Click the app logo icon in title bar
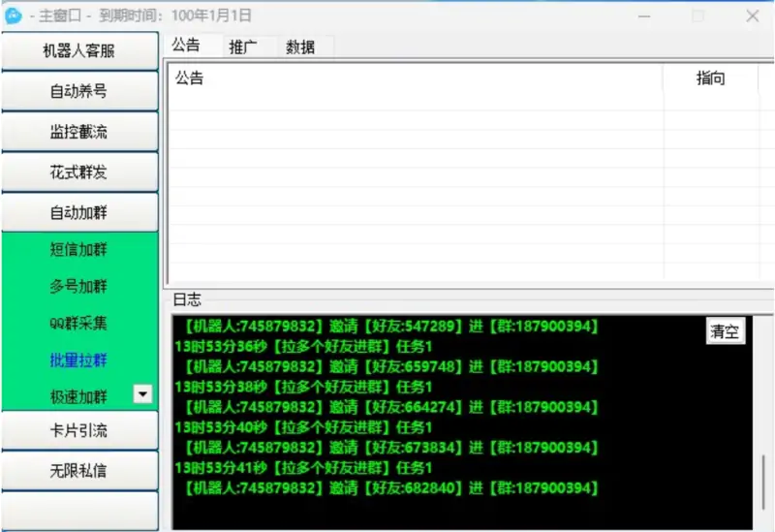The height and width of the screenshot is (532, 775). pos(14,16)
